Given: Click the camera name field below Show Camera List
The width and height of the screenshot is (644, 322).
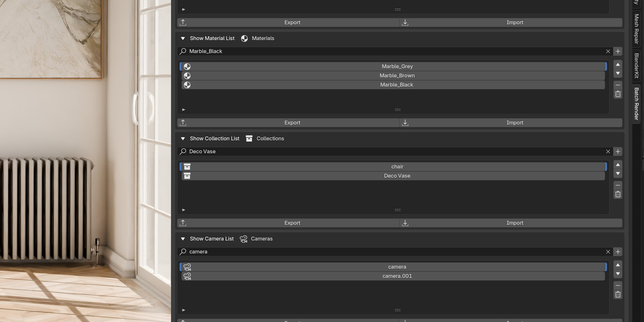Looking at the screenshot, I should (x=395, y=252).
